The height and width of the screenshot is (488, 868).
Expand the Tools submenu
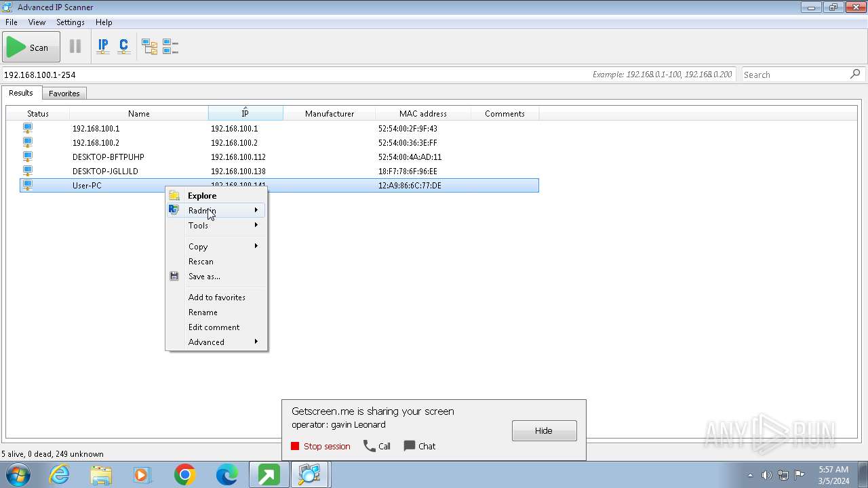pyautogui.click(x=216, y=226)
